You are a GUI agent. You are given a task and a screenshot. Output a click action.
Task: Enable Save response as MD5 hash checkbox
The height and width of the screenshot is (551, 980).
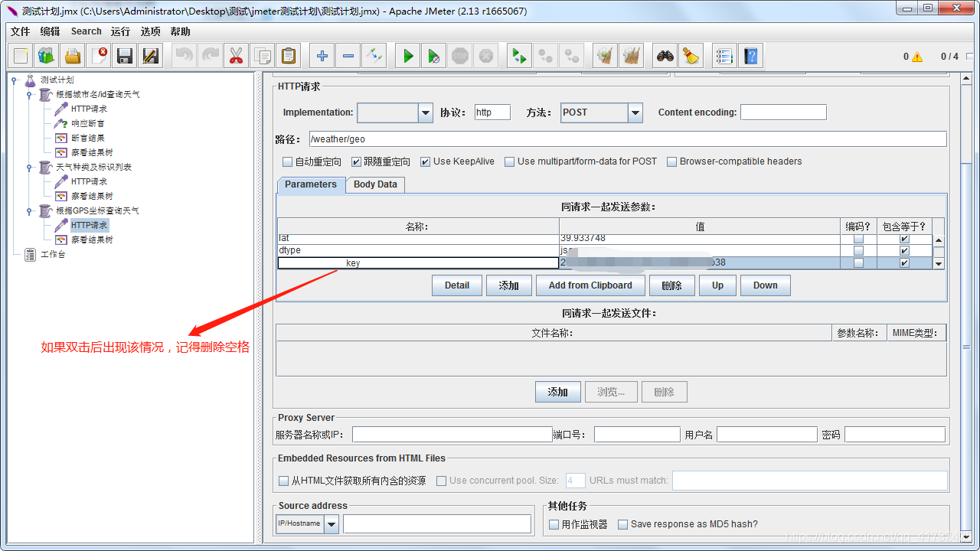pyautogui.click(x=623, y=524)
